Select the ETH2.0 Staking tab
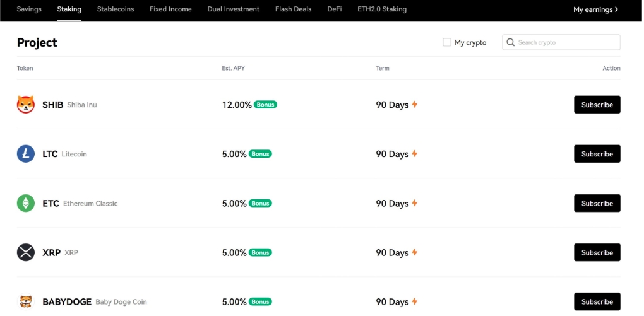 pos(382,9)
